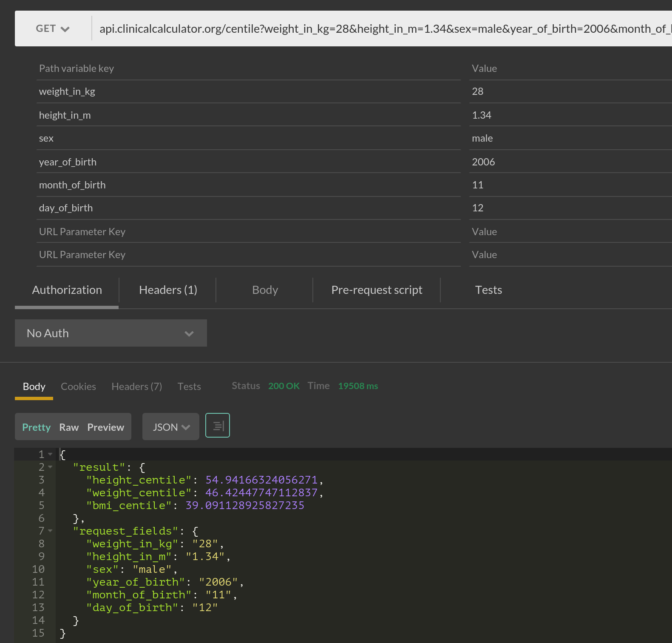
Task: Open the JSON format dropdown
Action: click(170, 427)
